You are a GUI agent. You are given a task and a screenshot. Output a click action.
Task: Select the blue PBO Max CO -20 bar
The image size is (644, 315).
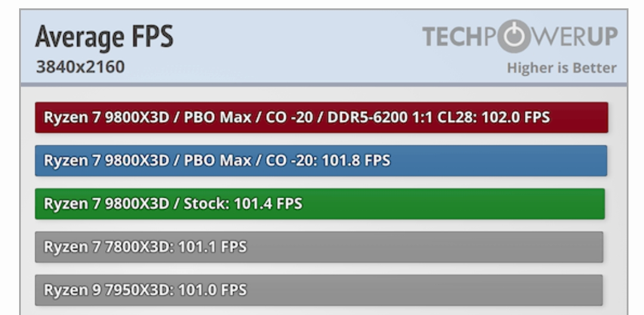[x=321, y=160]
